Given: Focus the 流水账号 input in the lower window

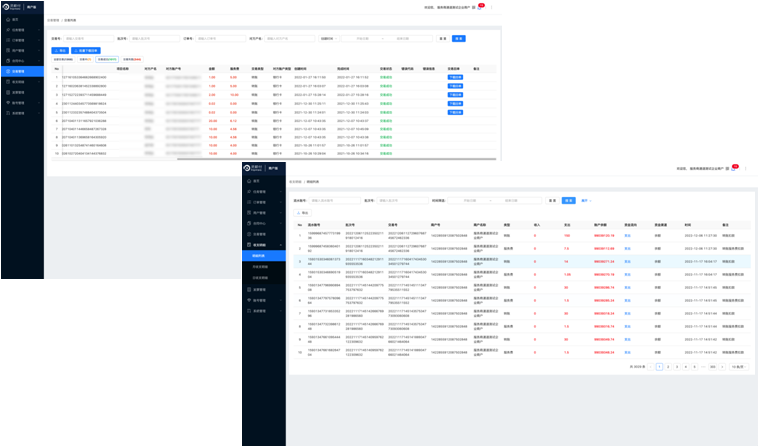Looking at the screenshot, I should (x=335, y=200).
